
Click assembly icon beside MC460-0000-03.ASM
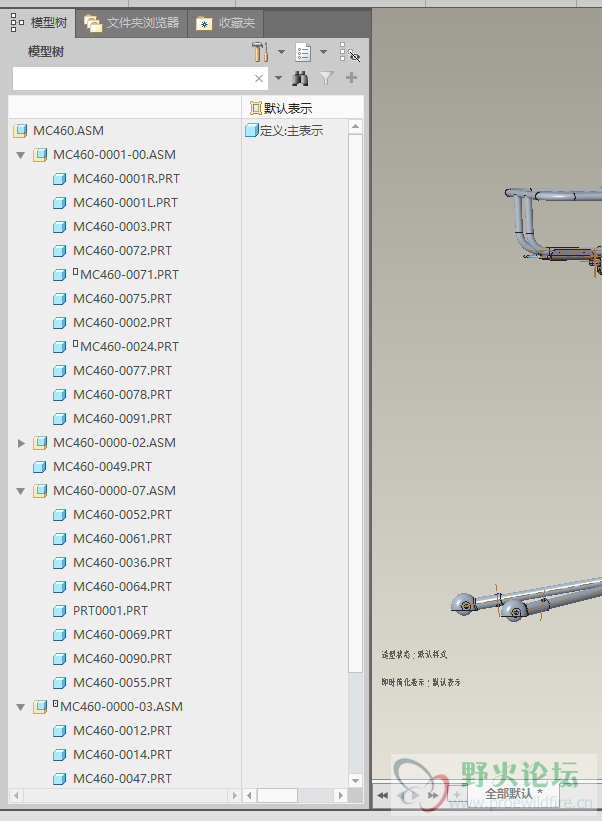40,707
